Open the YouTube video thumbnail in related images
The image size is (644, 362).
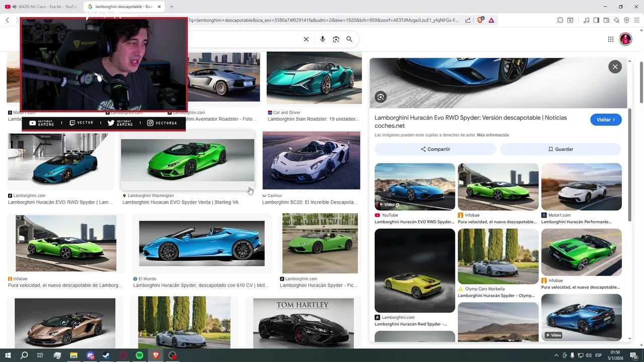point(415,187)
